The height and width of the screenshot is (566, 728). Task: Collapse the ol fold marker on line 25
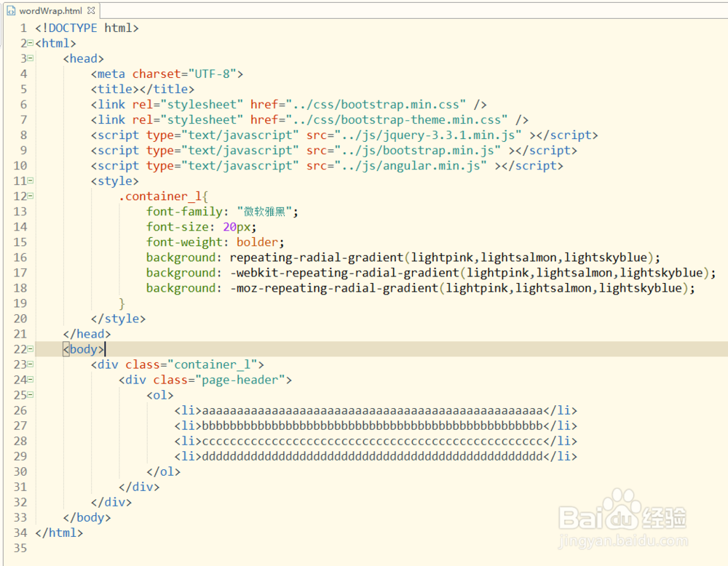pos(30,395)
